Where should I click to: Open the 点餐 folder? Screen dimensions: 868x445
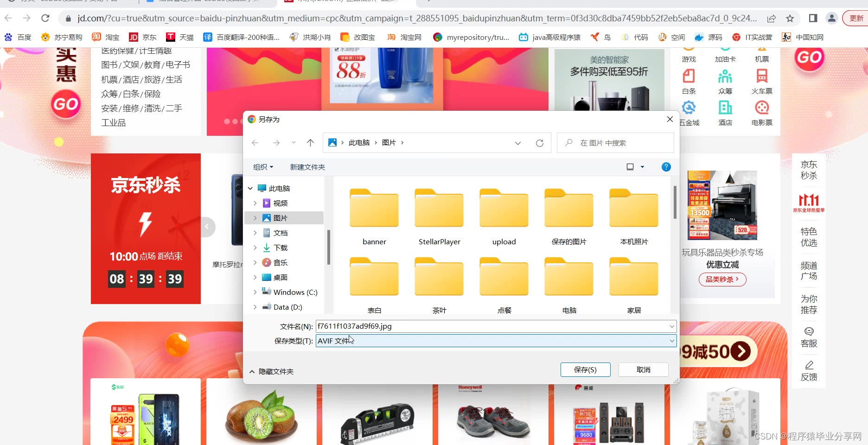[x=504, y=285]
